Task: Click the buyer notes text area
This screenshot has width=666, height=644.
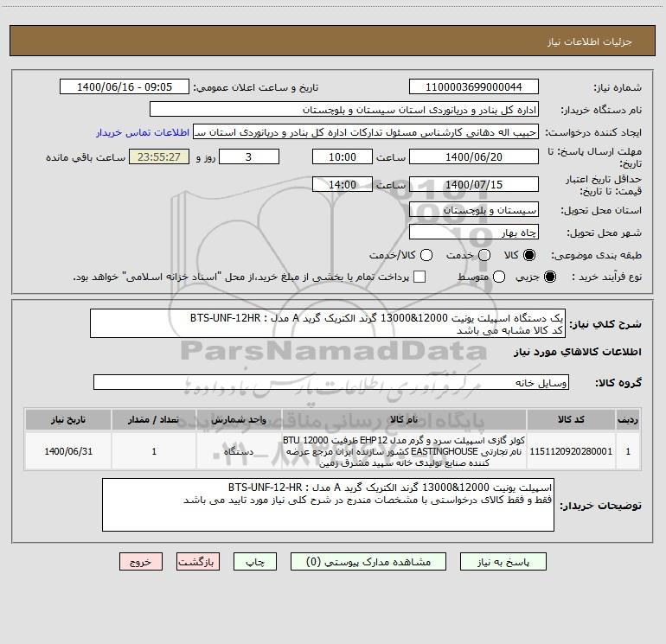Action: [x=328, y=505]
